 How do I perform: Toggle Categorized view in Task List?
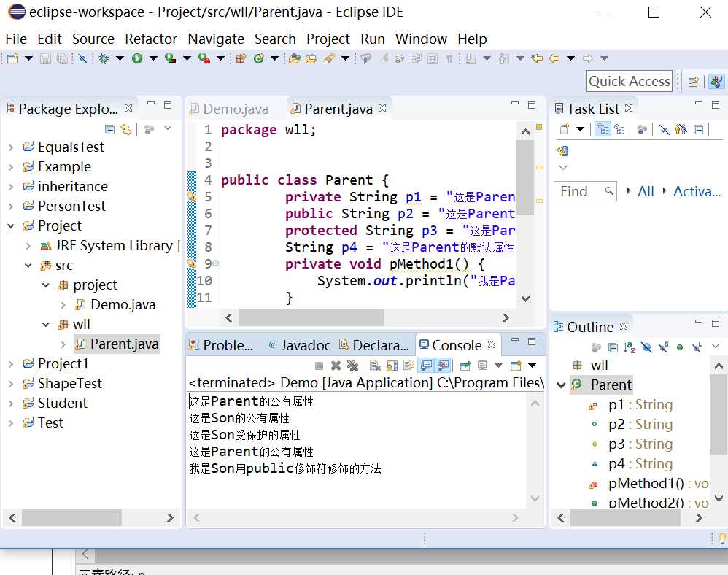(x=603, y=130)
